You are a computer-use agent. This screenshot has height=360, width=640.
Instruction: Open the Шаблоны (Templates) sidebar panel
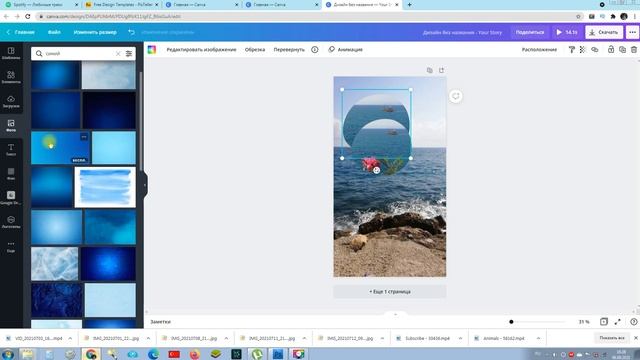[11, 53]
